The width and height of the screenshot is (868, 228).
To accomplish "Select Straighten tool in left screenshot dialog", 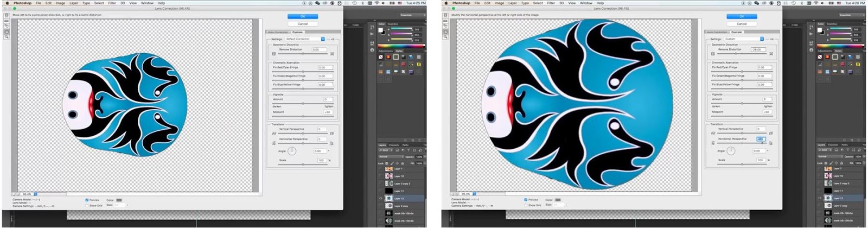I will click(7, 21).
